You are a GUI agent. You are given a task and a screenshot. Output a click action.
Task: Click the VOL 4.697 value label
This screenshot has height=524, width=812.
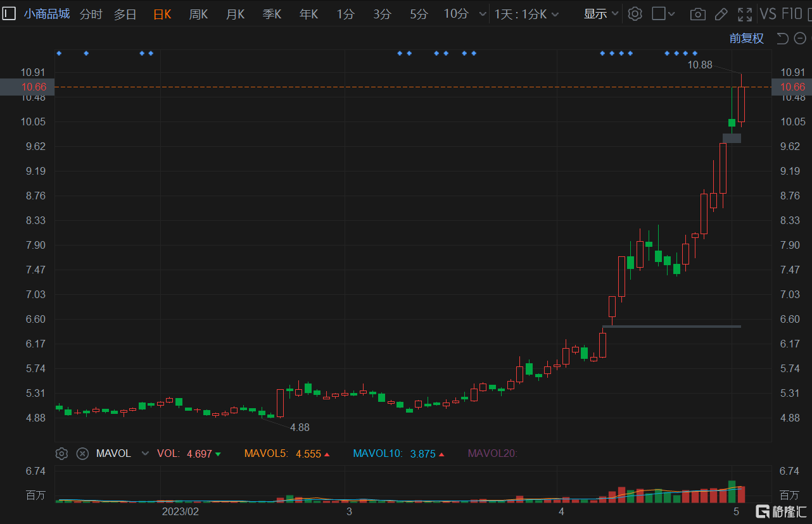coord(189,454)
